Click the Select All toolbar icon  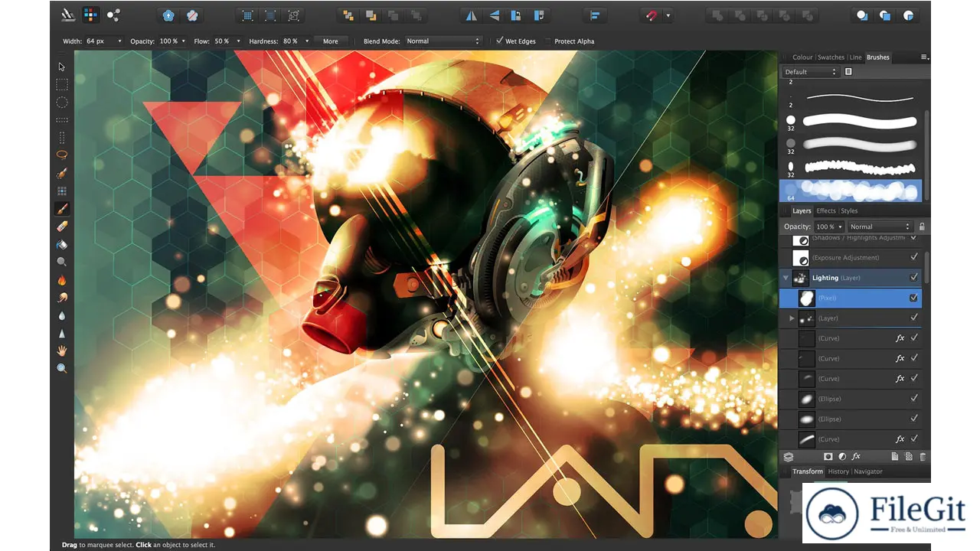(x=247, y=15)
